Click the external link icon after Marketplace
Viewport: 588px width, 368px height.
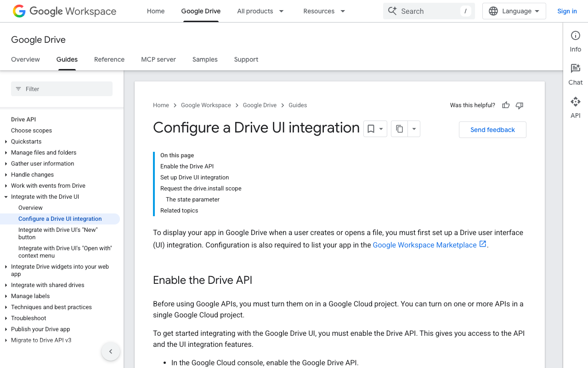click(x=483, y=244)
